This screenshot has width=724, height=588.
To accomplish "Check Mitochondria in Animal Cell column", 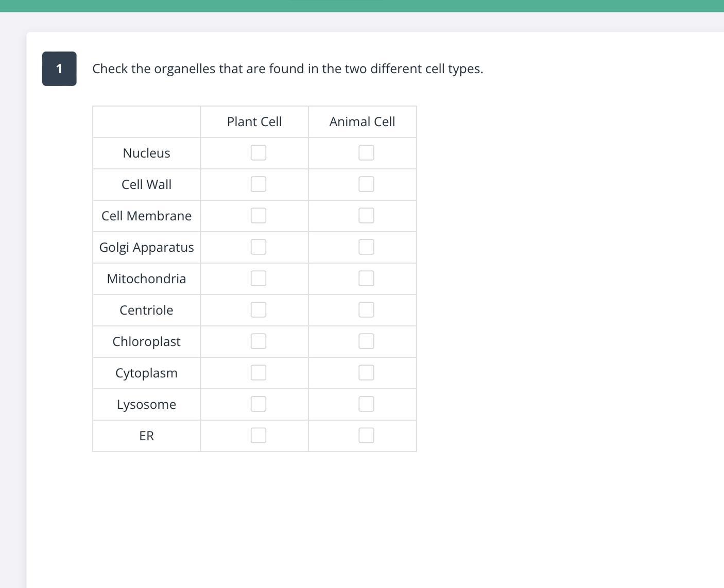I will pos(366,279).
